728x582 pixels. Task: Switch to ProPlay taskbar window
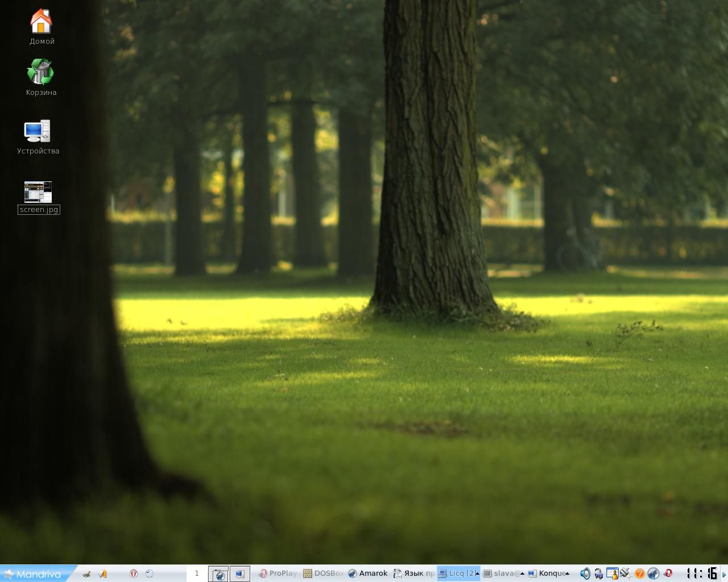pos(278,573)
